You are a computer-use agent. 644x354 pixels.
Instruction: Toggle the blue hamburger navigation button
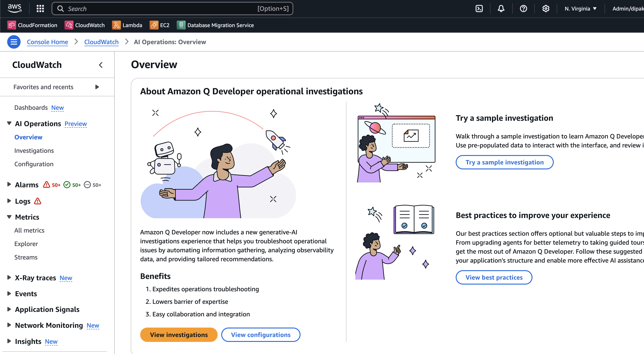point(14,42)
